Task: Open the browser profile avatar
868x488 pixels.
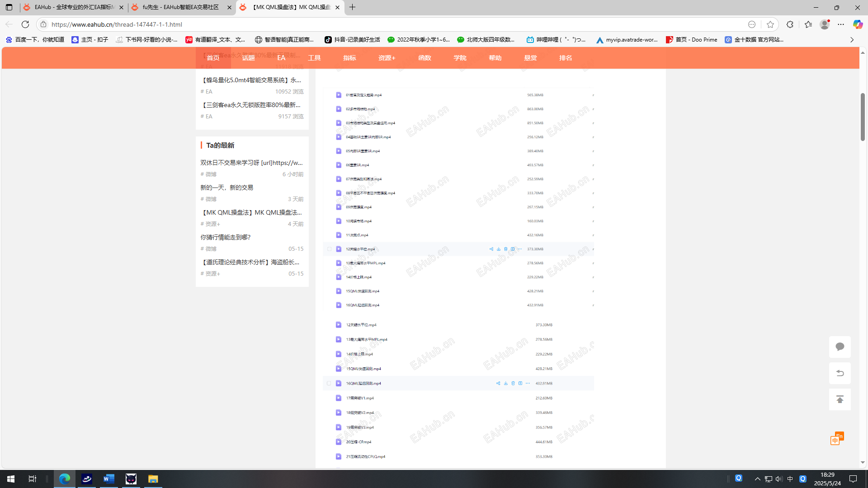Action: (x=825, y=24)
